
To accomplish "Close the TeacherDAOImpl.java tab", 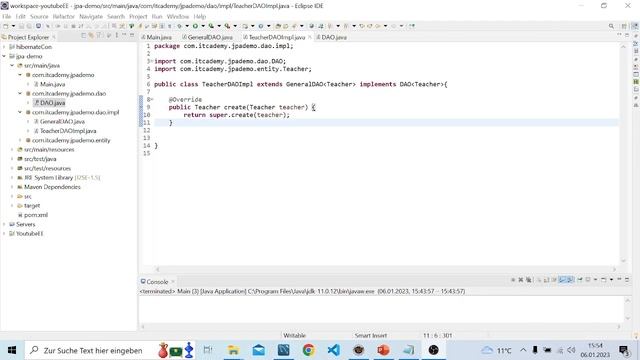I will [x=310, y=37].
